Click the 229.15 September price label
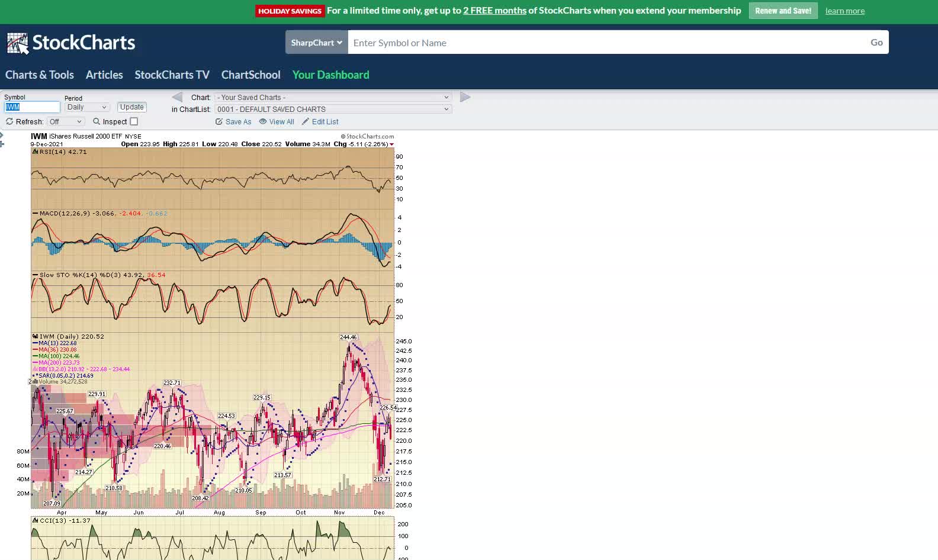This screenshot has height=560, width=938. (262, 398)
